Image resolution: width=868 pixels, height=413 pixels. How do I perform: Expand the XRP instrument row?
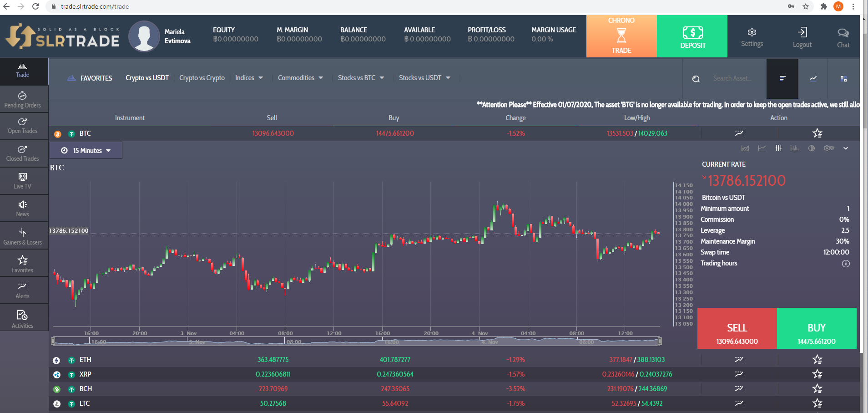[x=454, y=374]
